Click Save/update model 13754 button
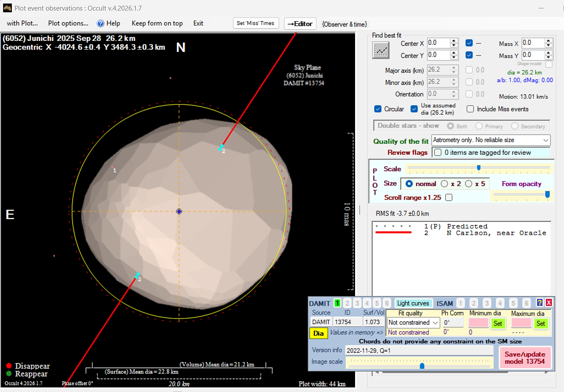The image size is (564, 392). pos(525,358)
